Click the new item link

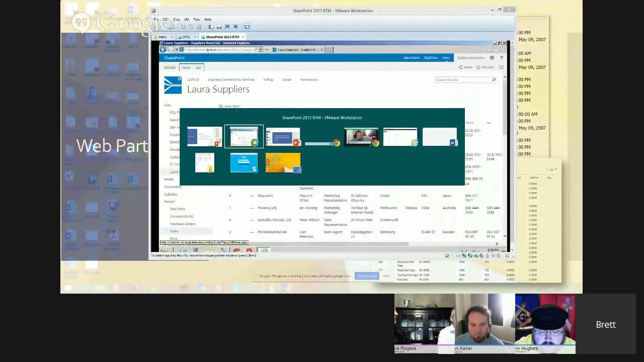click(230, 106)
